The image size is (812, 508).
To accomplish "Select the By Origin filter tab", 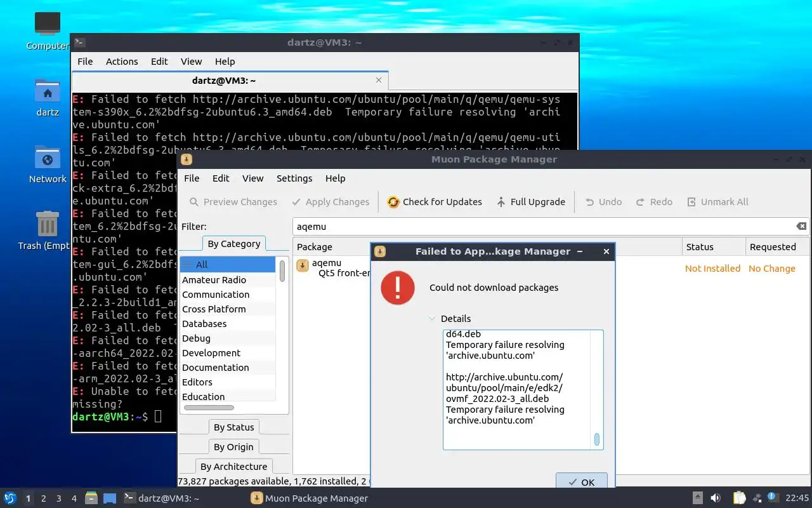I will coord(234,447).
